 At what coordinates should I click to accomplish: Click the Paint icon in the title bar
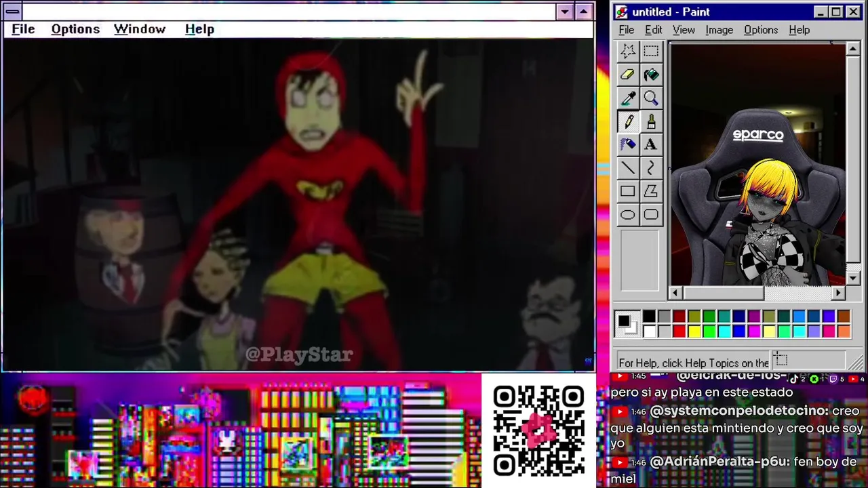coord(622,12)
